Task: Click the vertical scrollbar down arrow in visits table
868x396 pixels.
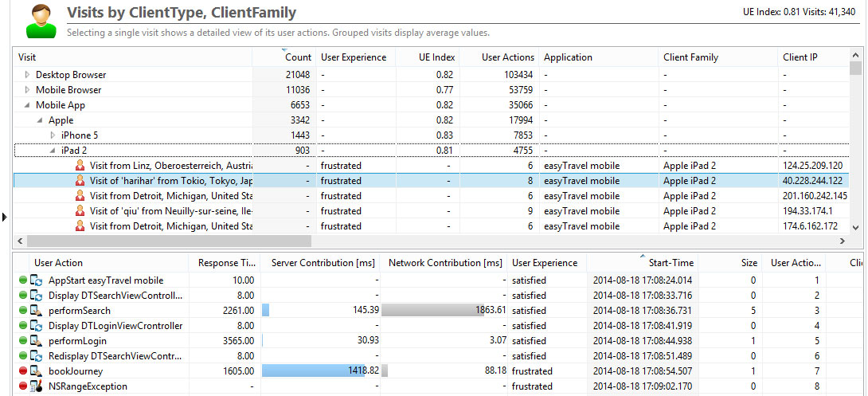Action: (857, 227)
